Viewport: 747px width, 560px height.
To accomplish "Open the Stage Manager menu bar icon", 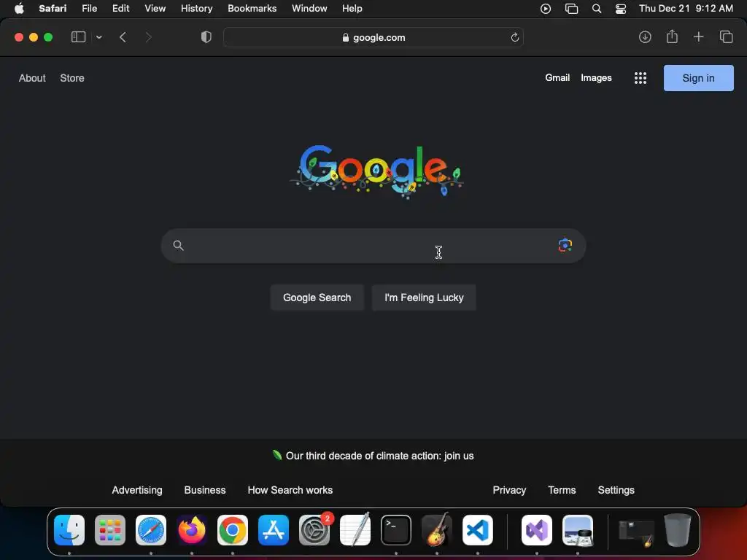I will coord(571,9).
